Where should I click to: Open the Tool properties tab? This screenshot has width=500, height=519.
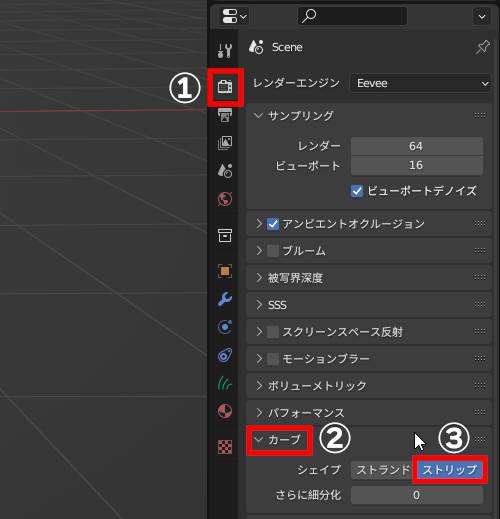225,50
